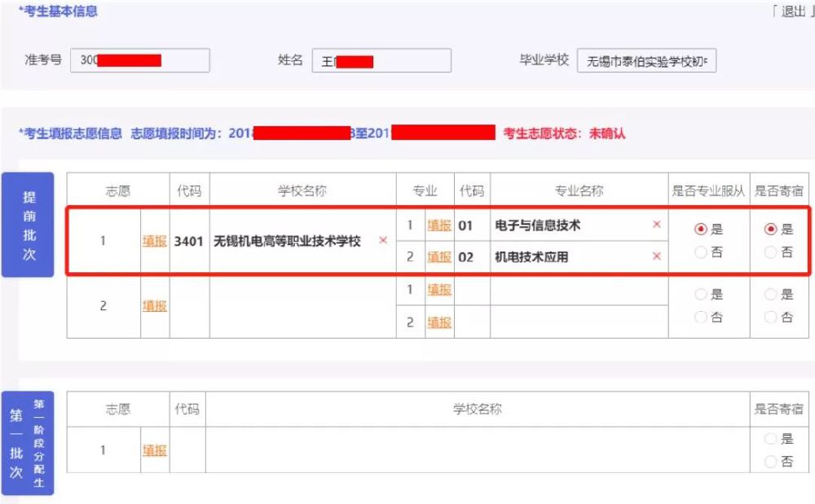Select the 提前批次 side tab

[28, 225]
